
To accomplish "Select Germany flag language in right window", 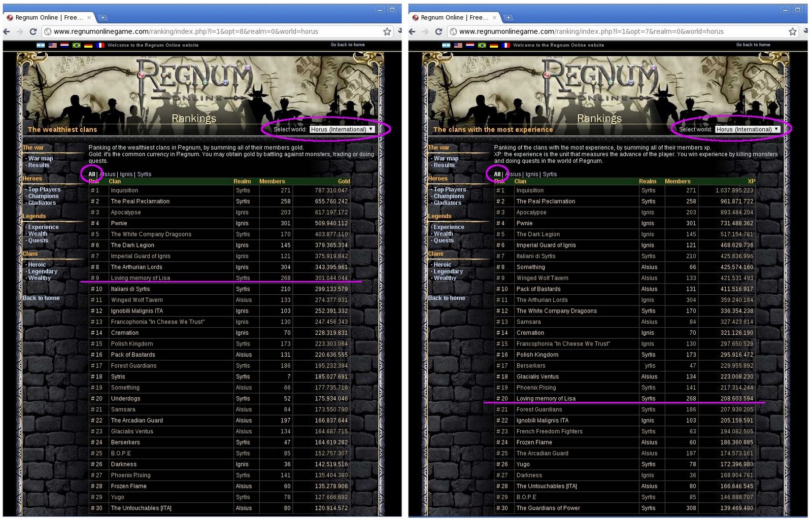I will (494, 45).
